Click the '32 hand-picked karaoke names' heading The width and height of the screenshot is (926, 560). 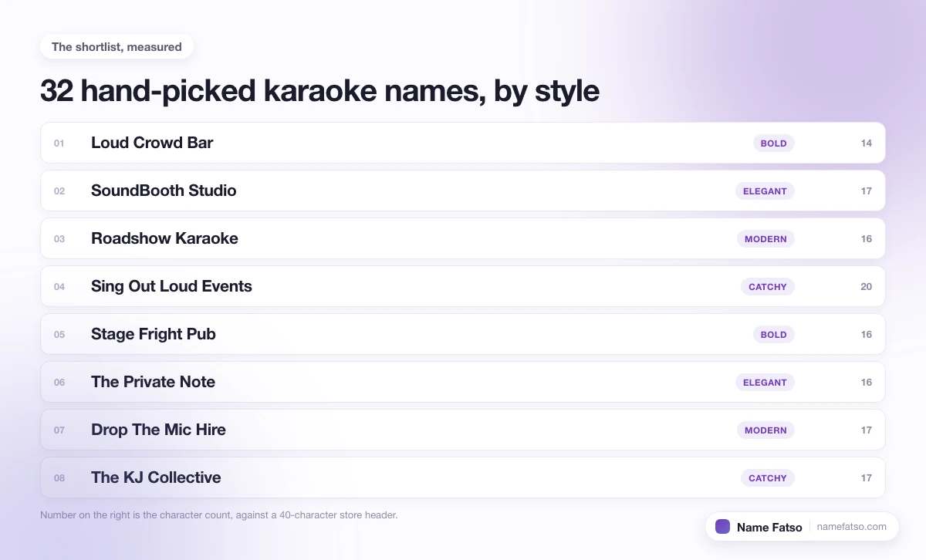pos(319,91)
